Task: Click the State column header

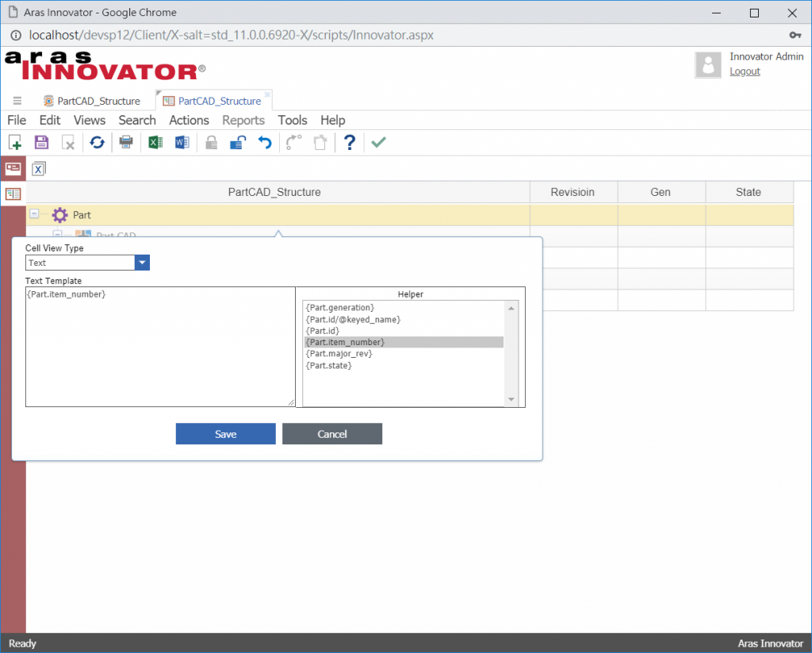Action: 749,192
